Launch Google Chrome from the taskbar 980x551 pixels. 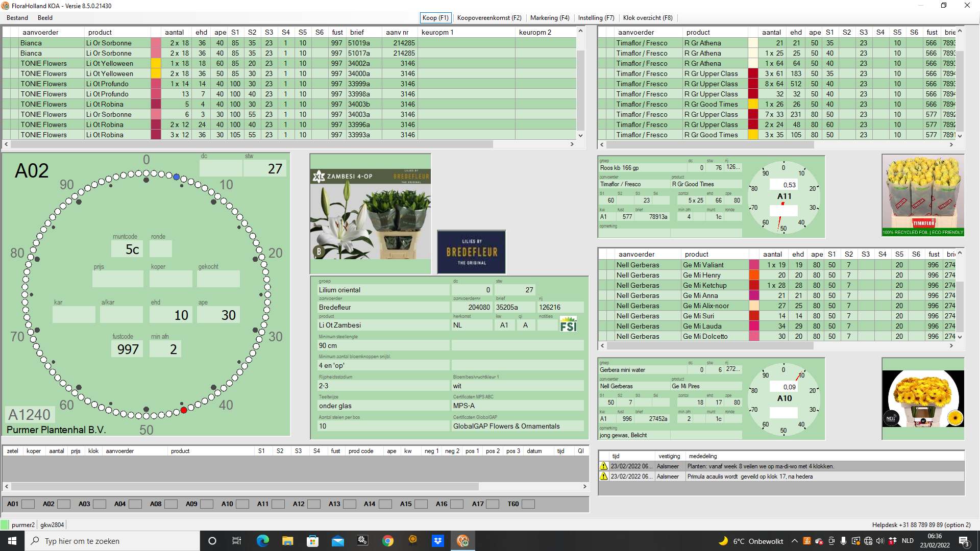(388, 541)
